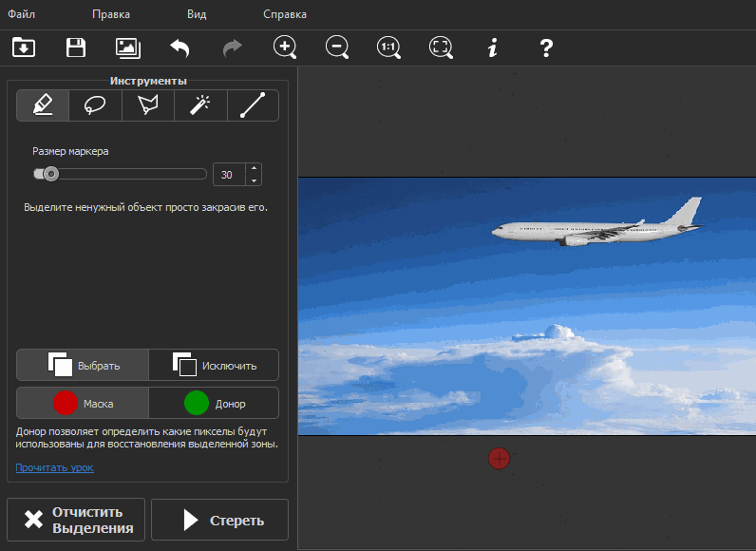Open image file with folder icon
Viewport: 756px width, 551px height.
[x=24, y=47]
